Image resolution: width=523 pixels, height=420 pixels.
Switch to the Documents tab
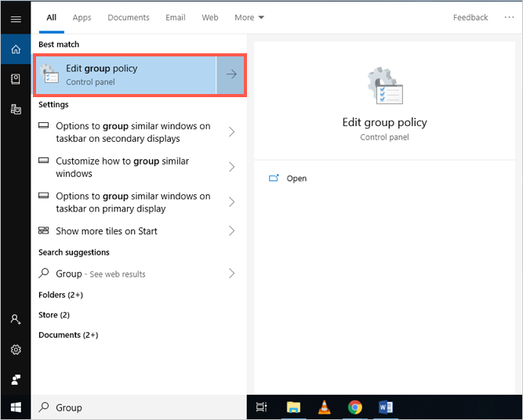coord(129,17)
